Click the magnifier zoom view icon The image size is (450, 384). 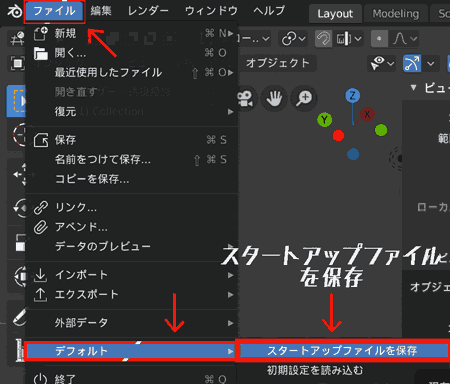pyautogui.click(x=304, y=98)
